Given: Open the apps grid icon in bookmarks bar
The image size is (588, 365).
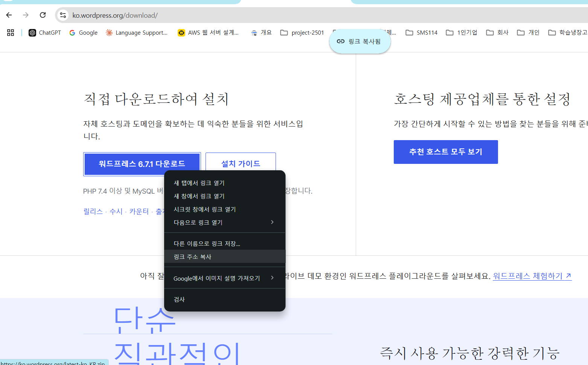Looking at the screenshot, I should (11, 33).
